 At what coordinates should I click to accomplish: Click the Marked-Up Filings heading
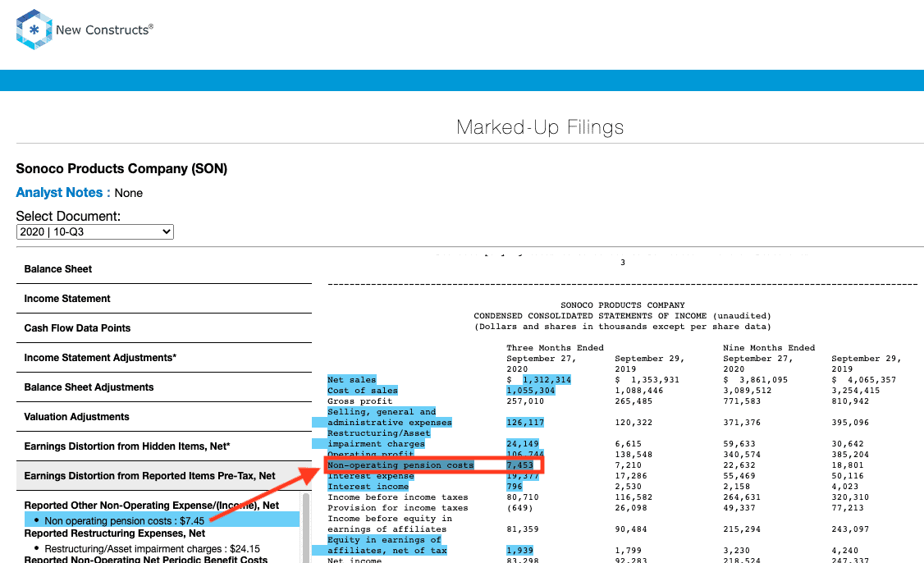click(x=540, y=127)
